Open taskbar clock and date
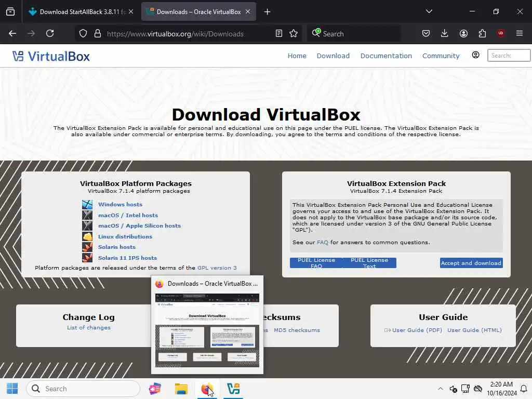 tap(501, 389)
